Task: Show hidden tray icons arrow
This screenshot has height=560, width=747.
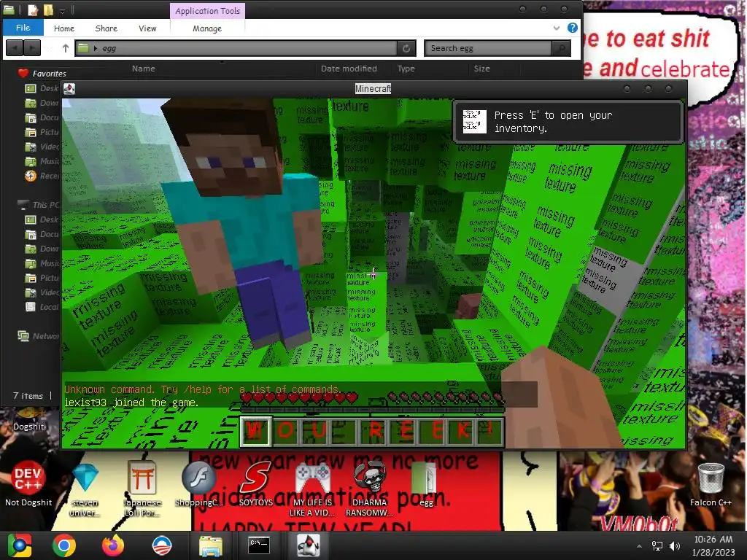Action: coord(639,546)
